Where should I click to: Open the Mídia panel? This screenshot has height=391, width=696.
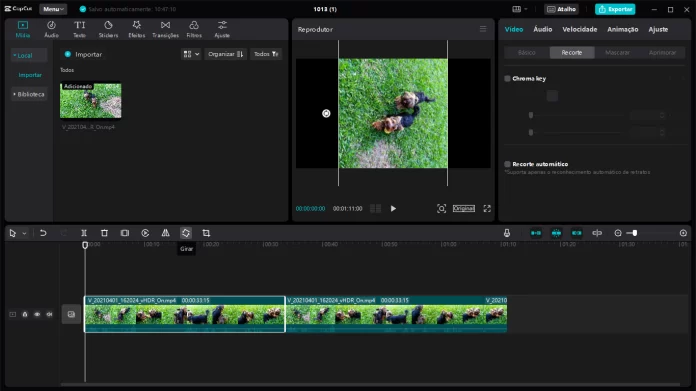click(23, 29)
